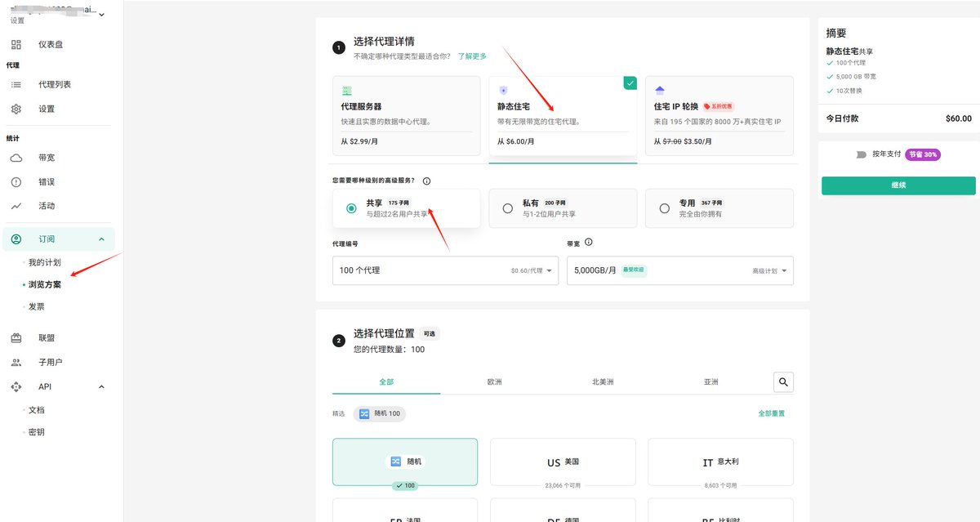Click the 住宅 IP 轮换 house icon

point(660,90)
